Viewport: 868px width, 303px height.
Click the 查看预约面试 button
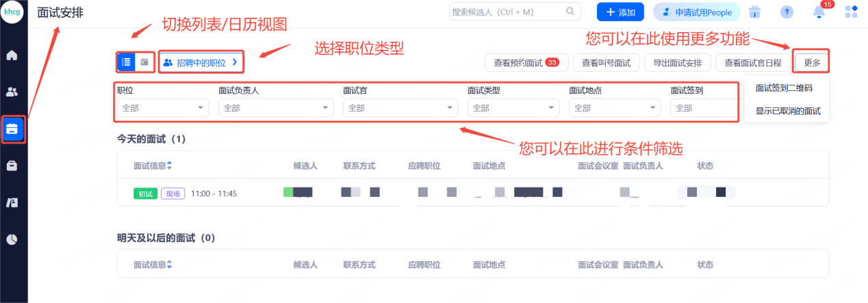(526, 62)
